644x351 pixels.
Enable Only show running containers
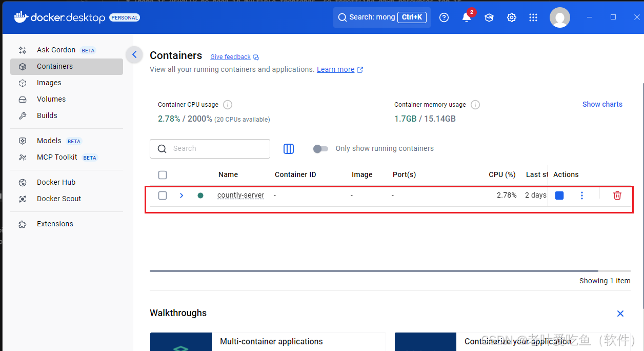point(320,148)
